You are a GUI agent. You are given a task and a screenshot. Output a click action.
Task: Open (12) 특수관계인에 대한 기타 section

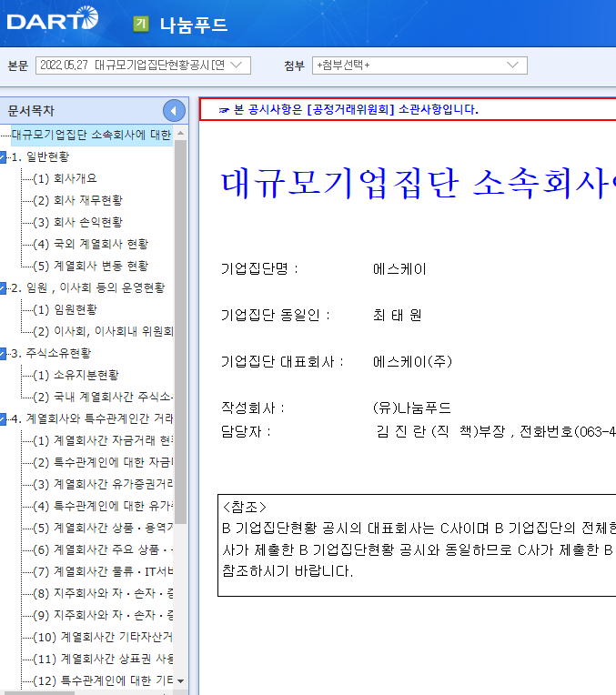[103, 680]
